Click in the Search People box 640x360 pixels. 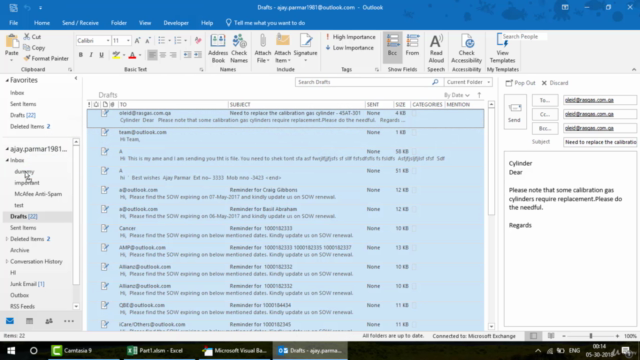click(524, 36)
